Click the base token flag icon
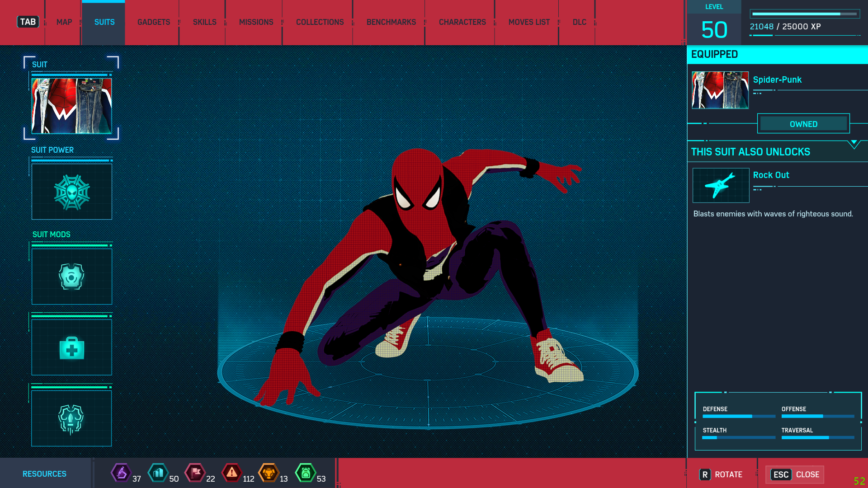Screen dimensions: 868x488 click(x=195, y=473)
